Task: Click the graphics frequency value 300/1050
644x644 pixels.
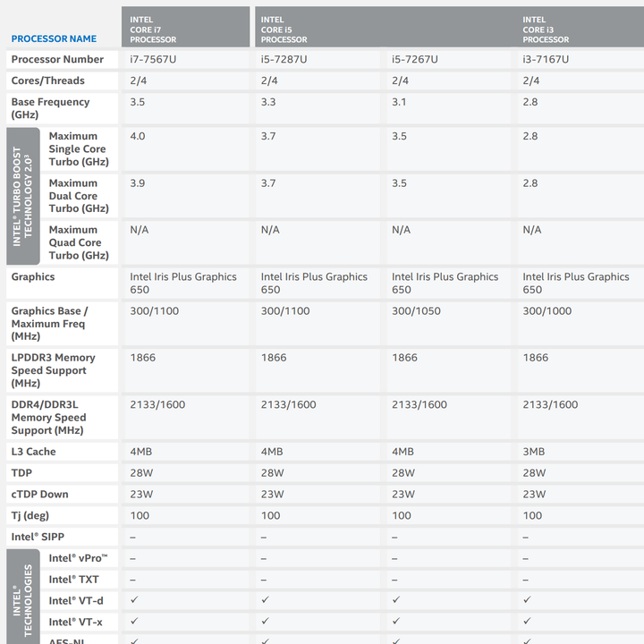Action: [416, 311]
